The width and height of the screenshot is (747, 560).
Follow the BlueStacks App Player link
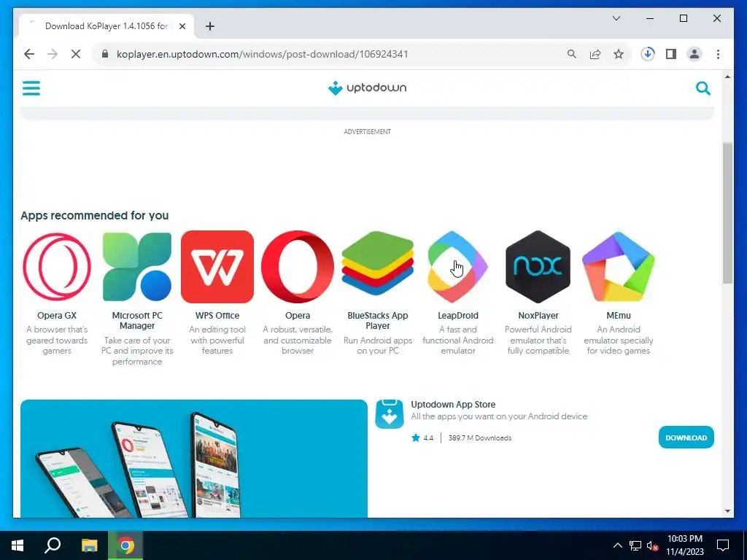[378, 321]
